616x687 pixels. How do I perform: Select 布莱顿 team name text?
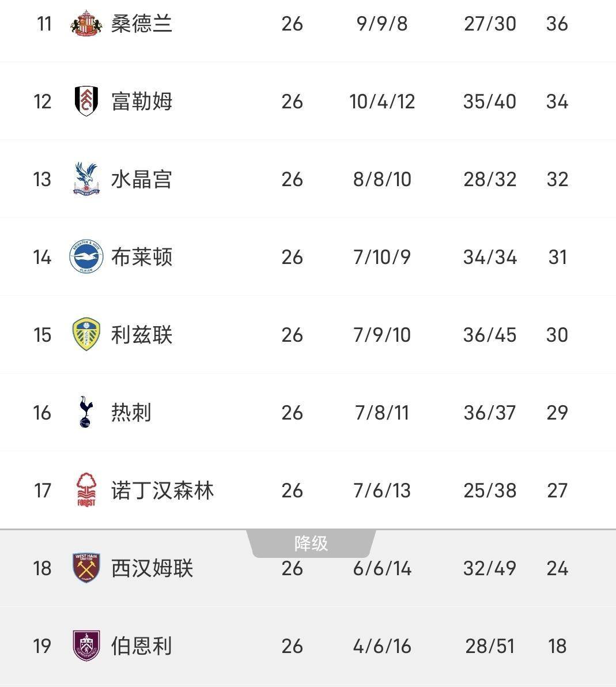click(141, 256)
